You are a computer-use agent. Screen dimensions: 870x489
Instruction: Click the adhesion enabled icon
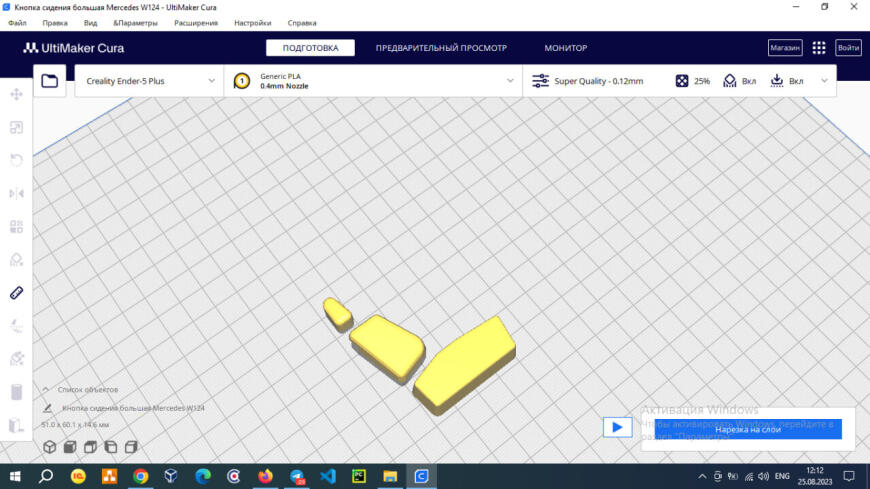pyautogui.click(x=777, y=81)
